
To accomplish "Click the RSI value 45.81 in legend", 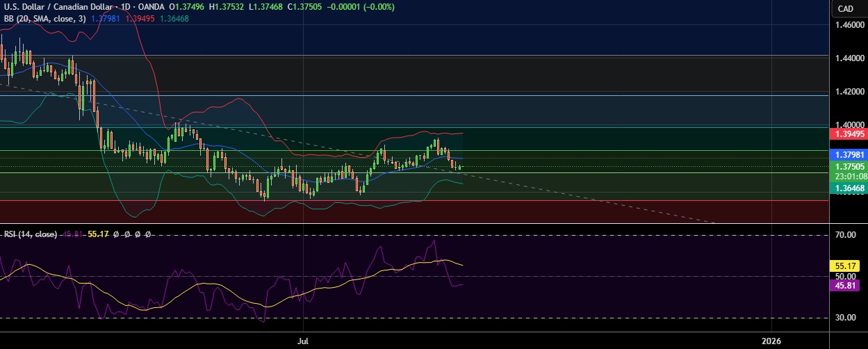I will pos(72,234).
